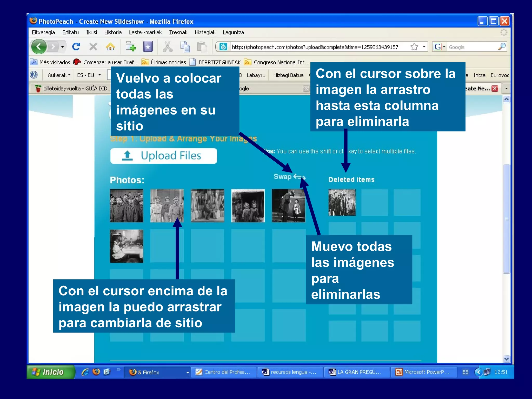Click the Stop loading X icon
Image resolution: width=532 pixels, height=399 pixels.
click(x=93, y=47)
